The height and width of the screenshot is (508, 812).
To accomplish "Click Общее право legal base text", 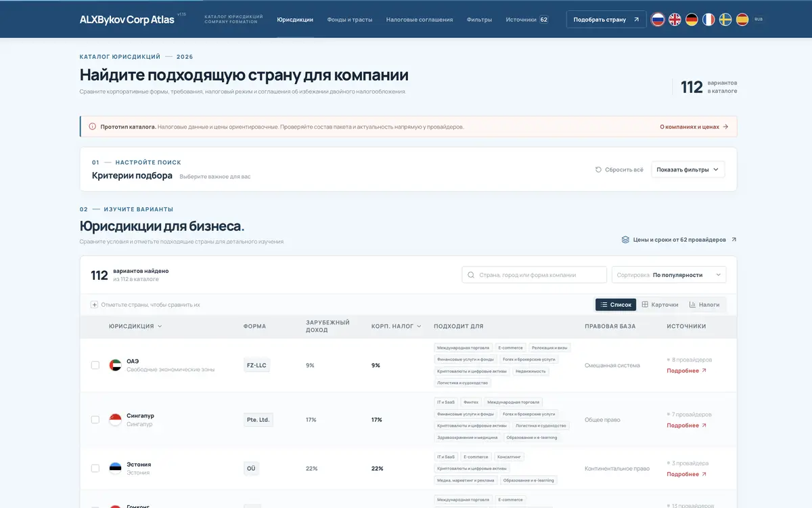I will tap(602, 419).
